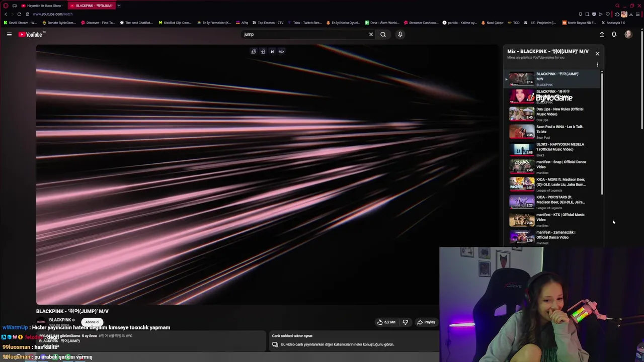Open 'Anasayfa / X' bookmark
The image size is (644, 362).
613,23
